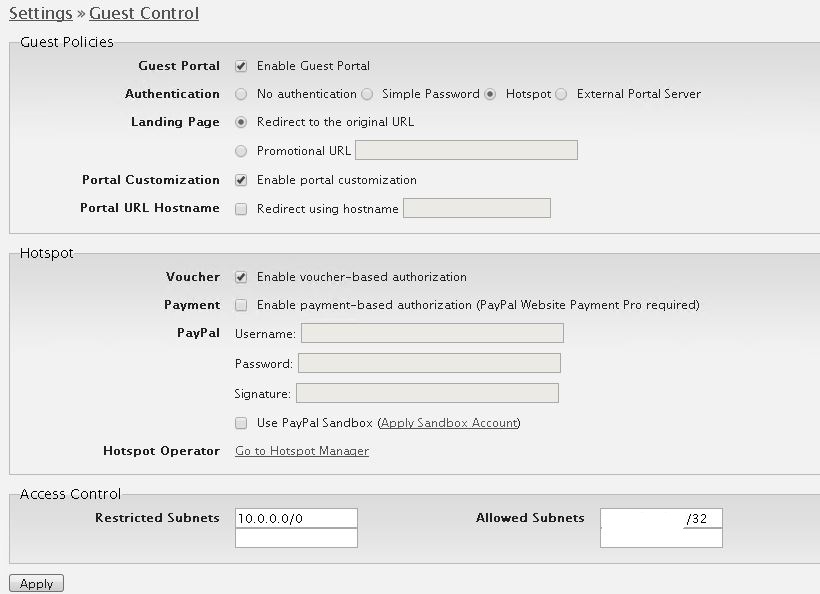Click the Apply button

click(37, 584)
